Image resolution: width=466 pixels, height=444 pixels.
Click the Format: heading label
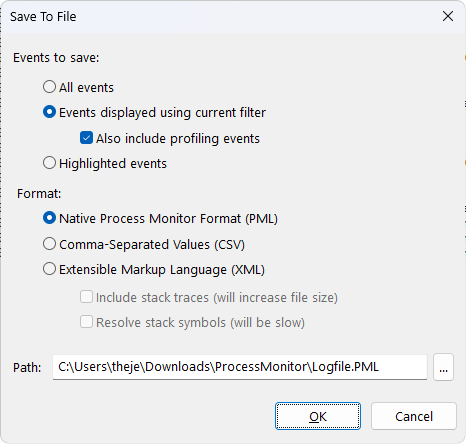pyautogui.click(x=39, y=194)
